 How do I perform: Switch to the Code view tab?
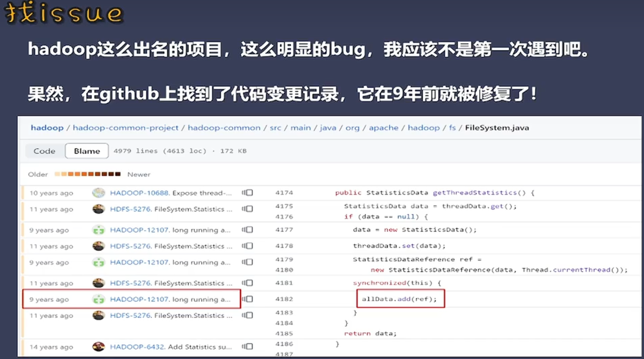44,151
